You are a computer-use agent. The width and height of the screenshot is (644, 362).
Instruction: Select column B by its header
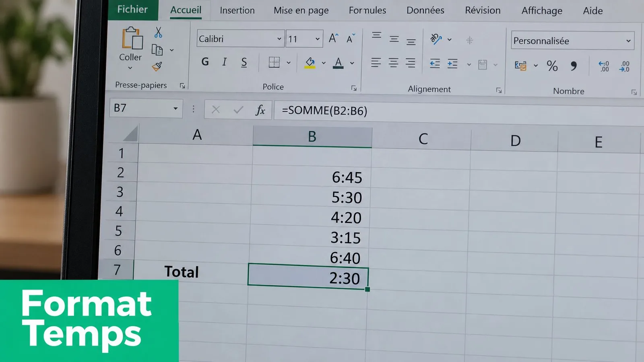(x=312, y=137)
